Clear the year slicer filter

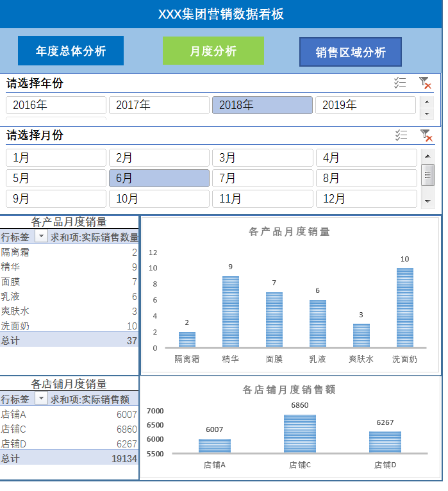[x=425, y=83]
